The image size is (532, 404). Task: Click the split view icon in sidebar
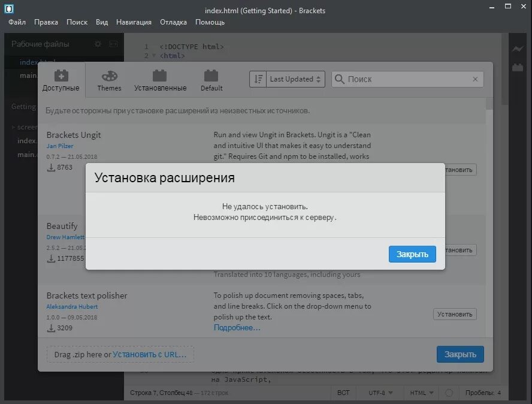(113, 44)
